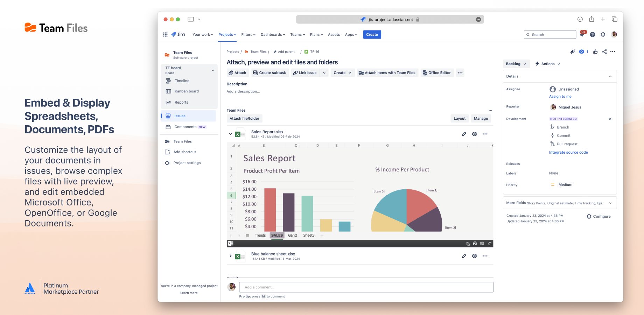Collapse the Sales Report.xlsx file preview

pyautogui.click(x=230, y=134)
